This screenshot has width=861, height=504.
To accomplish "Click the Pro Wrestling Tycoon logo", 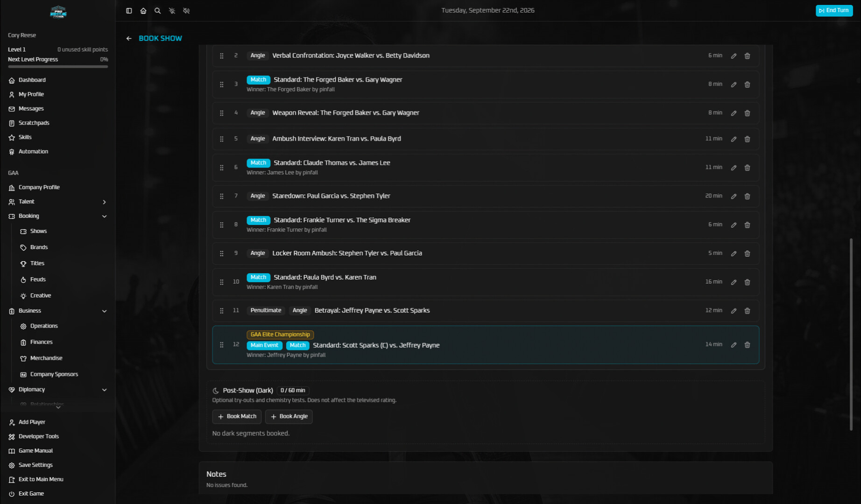I will pyautogui.click(x=58, y=12).
